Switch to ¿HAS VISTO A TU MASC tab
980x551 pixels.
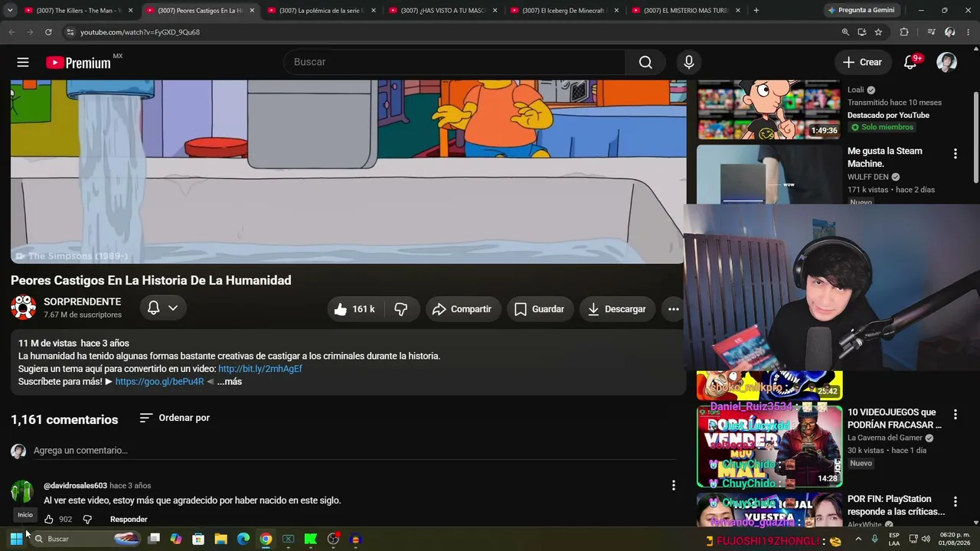(442, 11)
